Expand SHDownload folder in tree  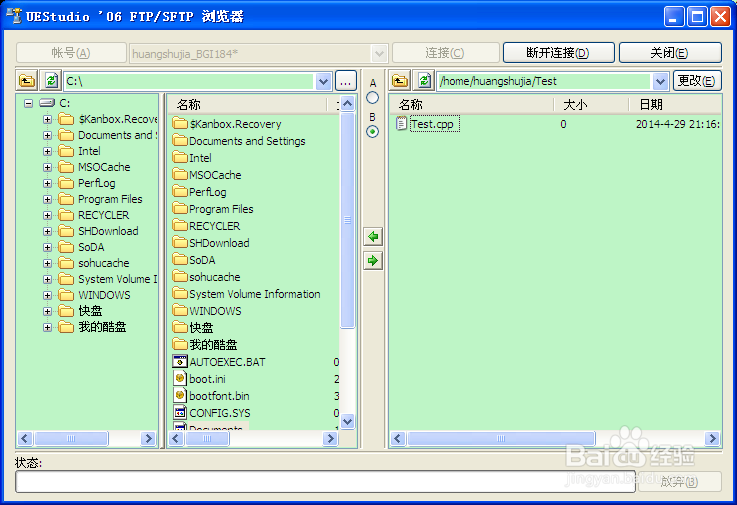click(x=47, y=231)
